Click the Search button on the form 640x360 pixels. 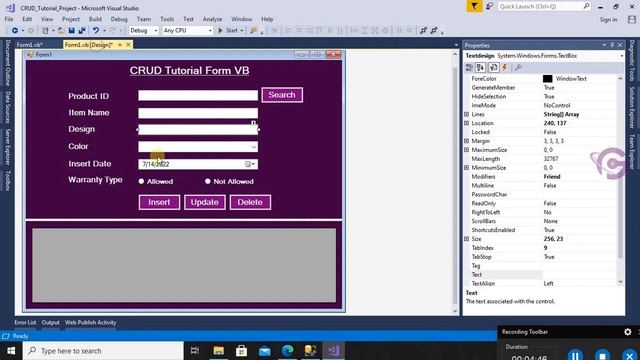coord(282,95)
